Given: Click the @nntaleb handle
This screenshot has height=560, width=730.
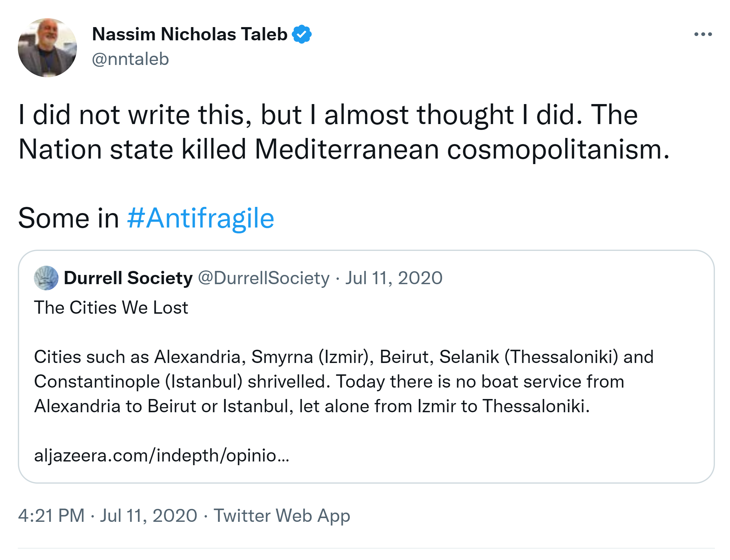Looking at the screenshot, I should coord(130,59).
